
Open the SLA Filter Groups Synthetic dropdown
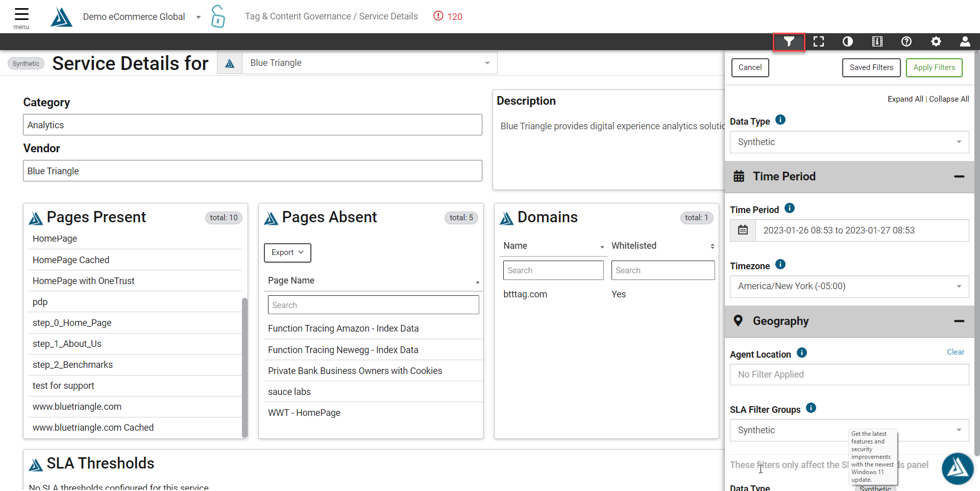point(849,430)
